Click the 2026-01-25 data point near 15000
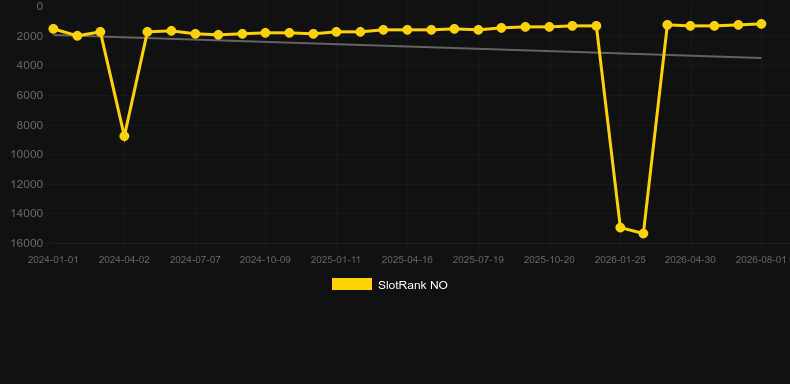This screenshot has width=790, height=384. pos(620,227)
